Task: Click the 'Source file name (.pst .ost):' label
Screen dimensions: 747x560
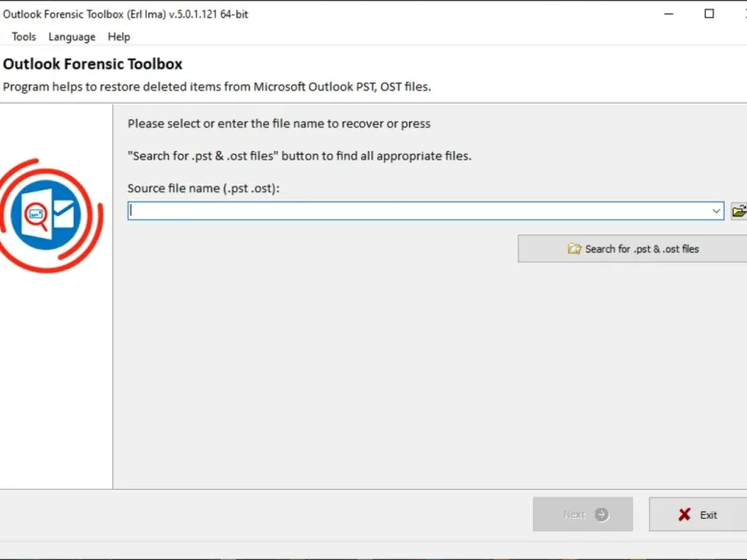Action: point(204,189)
